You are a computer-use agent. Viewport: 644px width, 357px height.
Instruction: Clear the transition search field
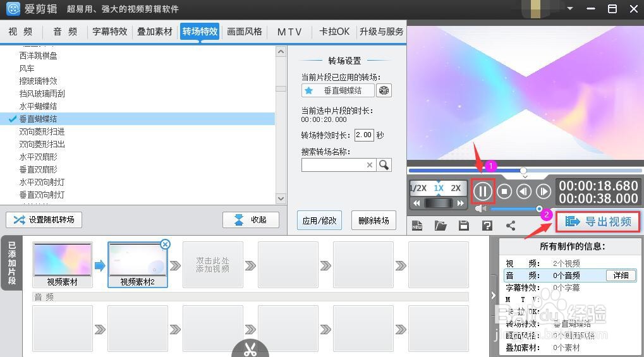coord(370,165)
